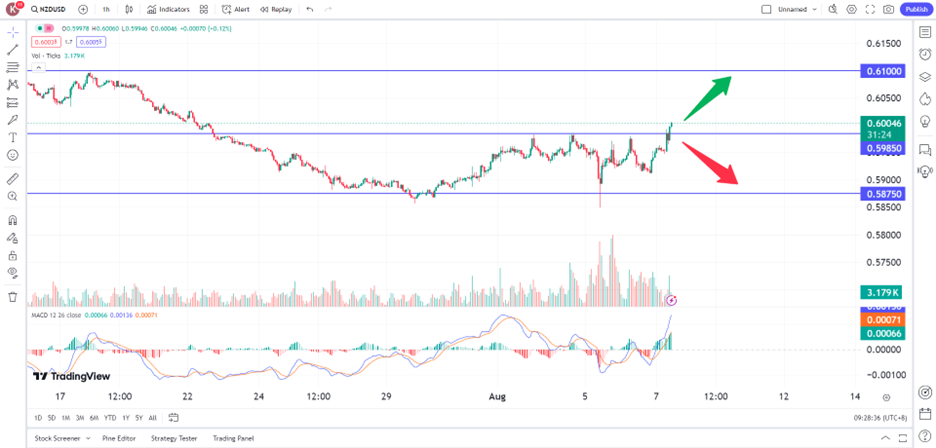Select the brush drawing tool
The width and height of the screenshot is (936, 448).
13,120
